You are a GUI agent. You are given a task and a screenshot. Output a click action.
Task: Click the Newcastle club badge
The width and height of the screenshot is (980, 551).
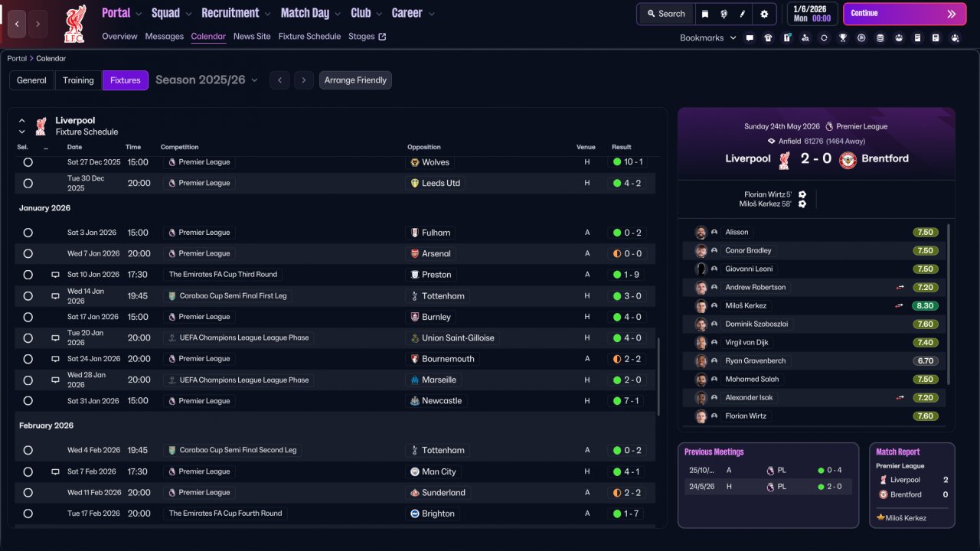[415, 401]
